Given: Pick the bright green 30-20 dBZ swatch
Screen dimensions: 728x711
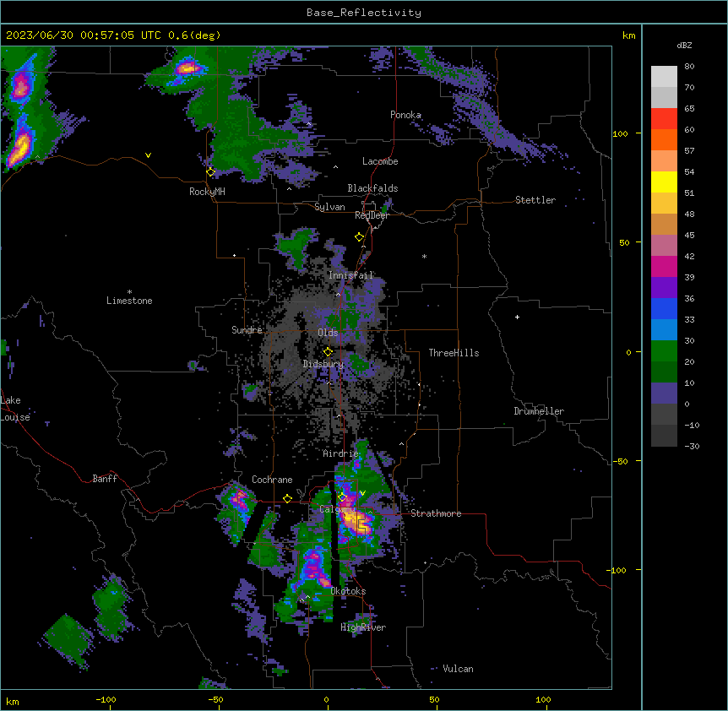Looking at the screenshot, I should (x=664, y=351).
